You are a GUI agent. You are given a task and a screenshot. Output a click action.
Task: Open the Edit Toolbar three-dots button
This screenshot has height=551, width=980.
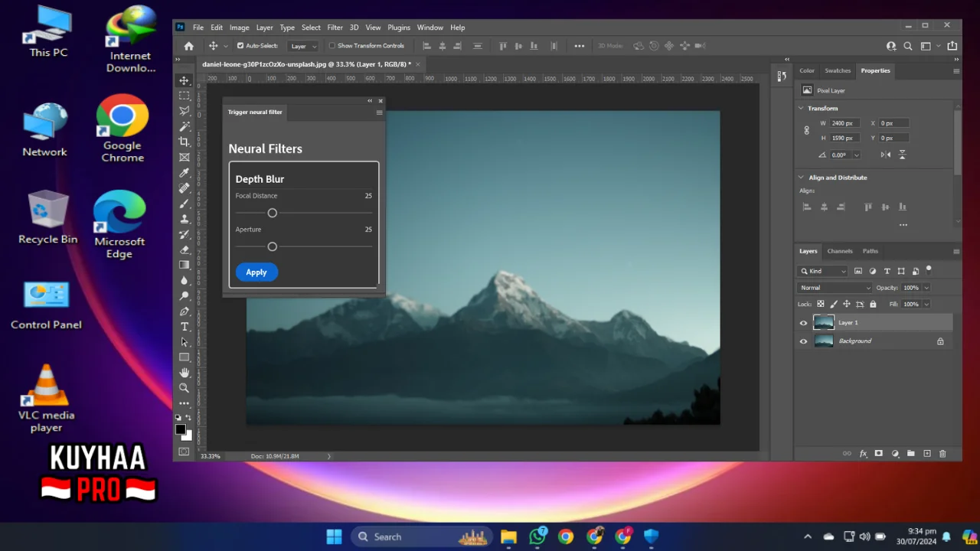185,403
